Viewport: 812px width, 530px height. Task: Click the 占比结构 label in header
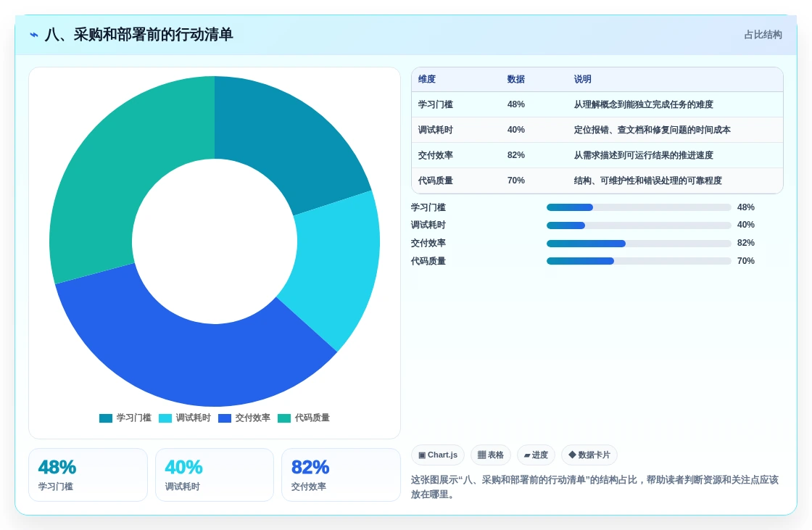[x=763, y=35]
